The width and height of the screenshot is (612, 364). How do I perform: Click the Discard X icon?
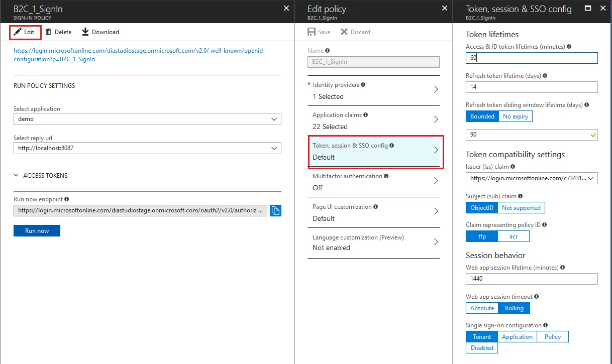(x=344, y=32)
